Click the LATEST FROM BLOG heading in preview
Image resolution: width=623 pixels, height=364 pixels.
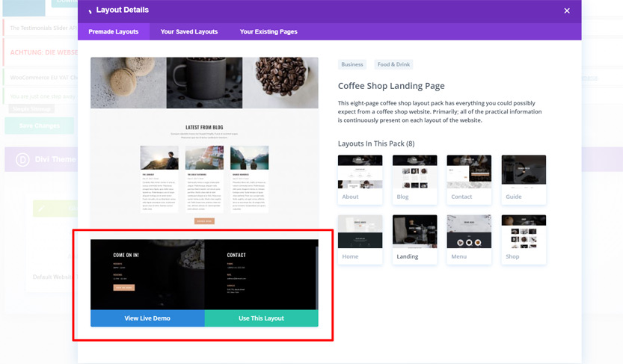pos(204,127)
